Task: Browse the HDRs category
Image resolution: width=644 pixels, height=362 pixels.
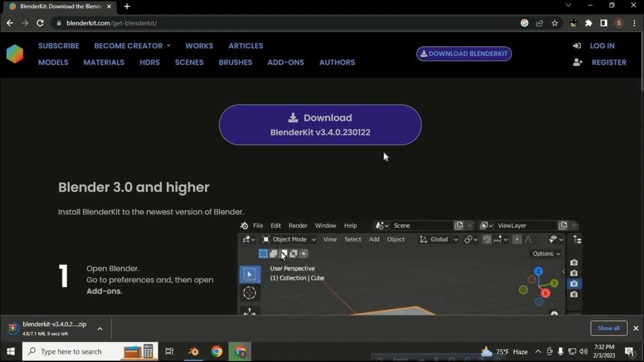Action: (x=149, y=62)
